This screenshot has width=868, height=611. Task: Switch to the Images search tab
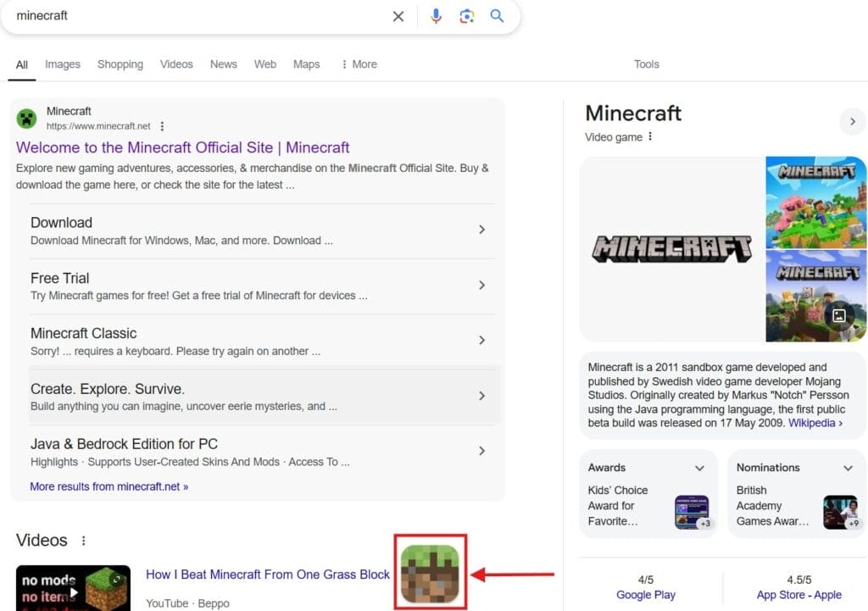62,64
